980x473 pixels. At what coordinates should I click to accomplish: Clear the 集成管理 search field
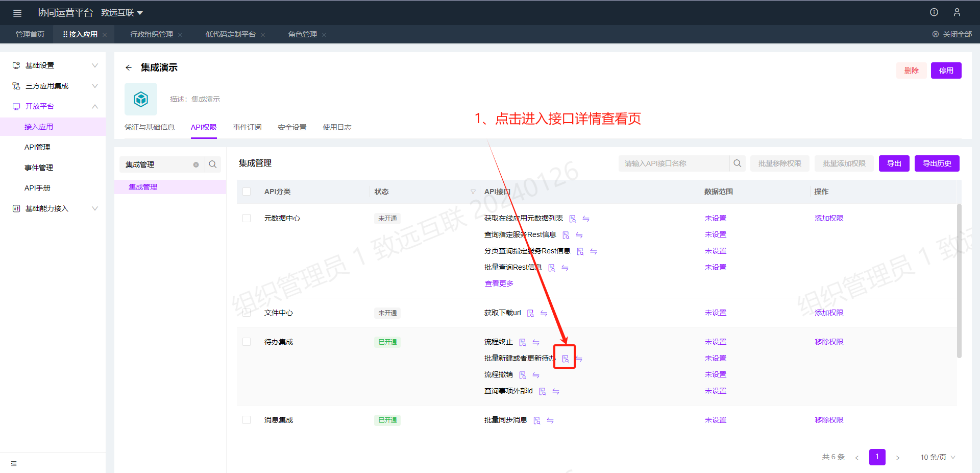[196, 164]
